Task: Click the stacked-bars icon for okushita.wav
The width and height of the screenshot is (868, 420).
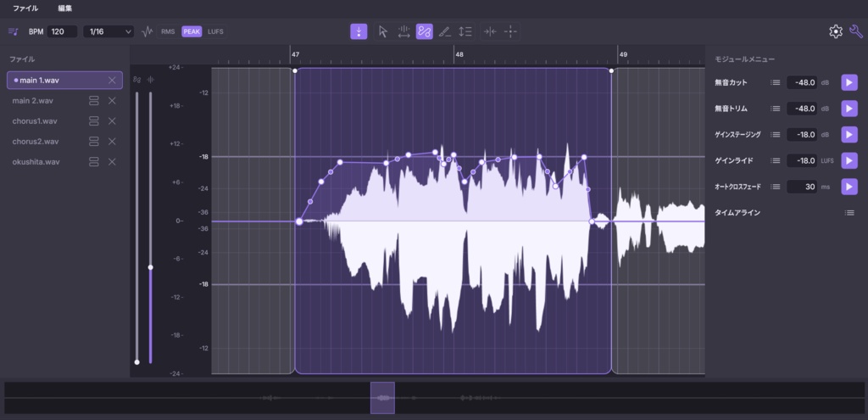Action: (94, 162)
